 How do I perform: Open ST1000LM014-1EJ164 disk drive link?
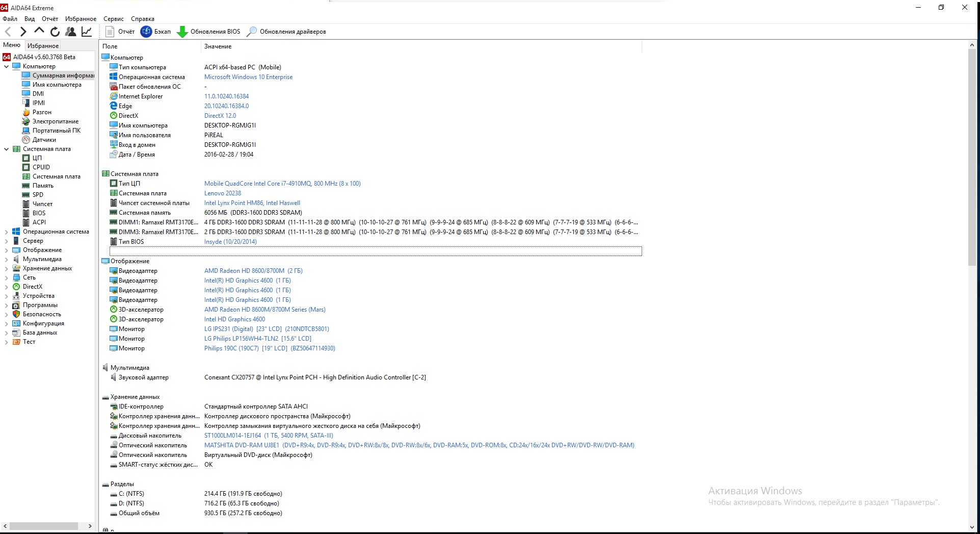(x=269, y=436)
